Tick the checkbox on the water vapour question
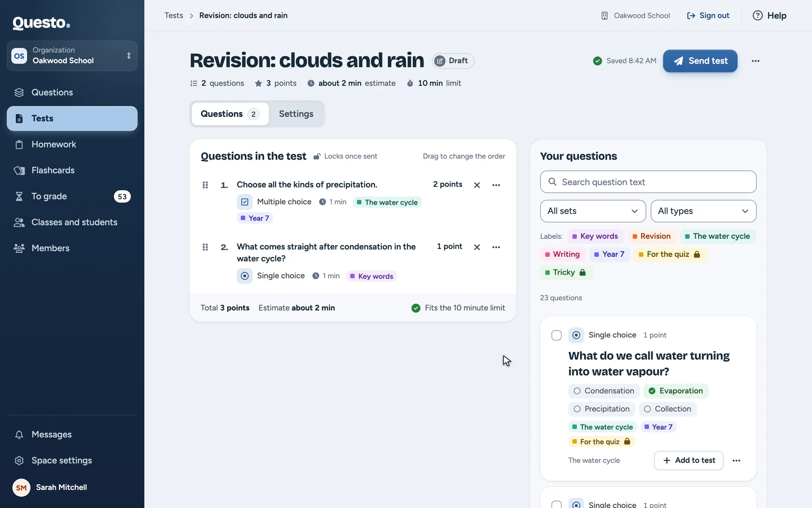The image size is (812, 508). tap(556, 335)
